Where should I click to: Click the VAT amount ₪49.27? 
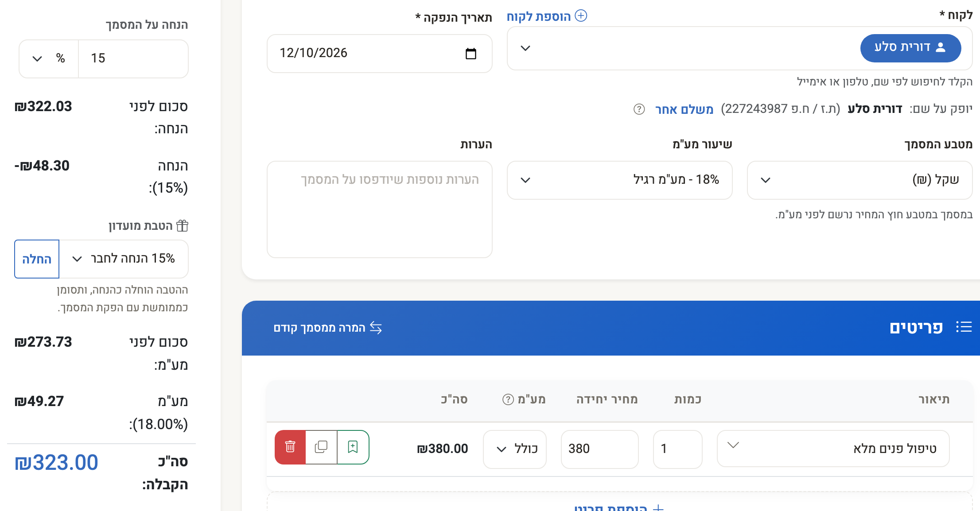[39, 402]
